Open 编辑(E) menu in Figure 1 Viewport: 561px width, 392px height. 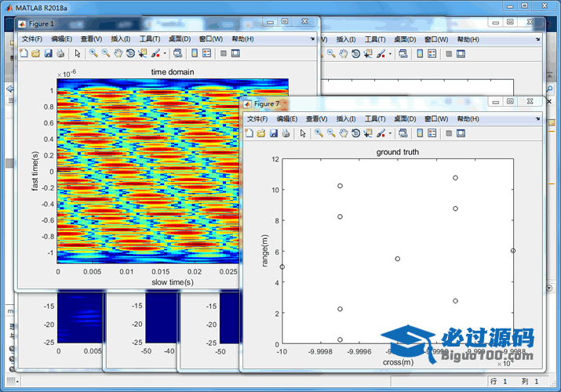pyautogui.click(x=61, y=39)
